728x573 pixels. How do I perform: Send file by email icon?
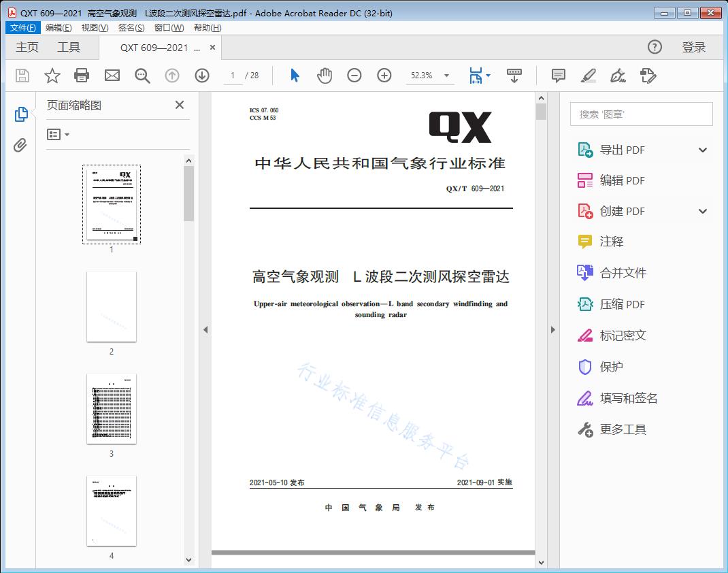(x=112, y=76)
